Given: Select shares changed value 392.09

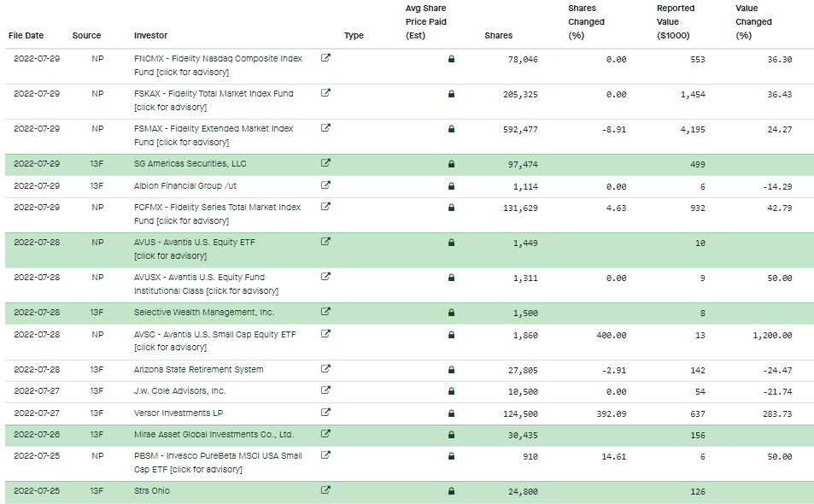Looking at the screenshot, I should pyautogui.click(x=611, y=413).
